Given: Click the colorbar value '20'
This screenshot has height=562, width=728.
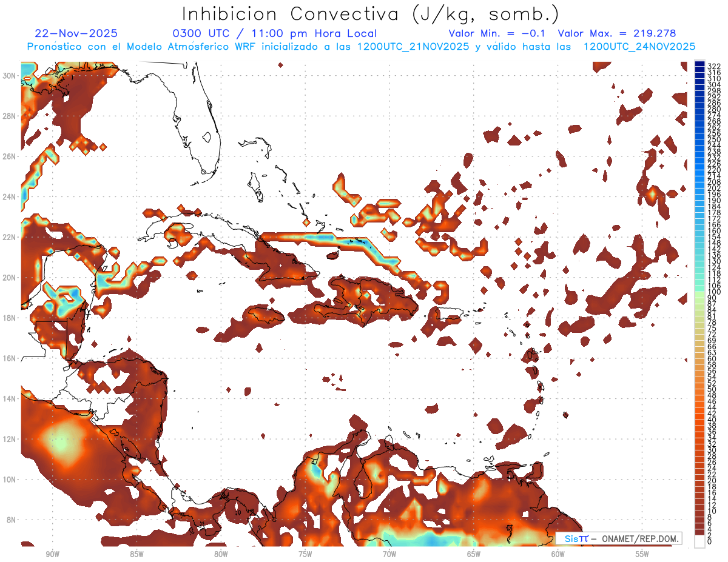Looking at the screenshot, I should (712, 480).
